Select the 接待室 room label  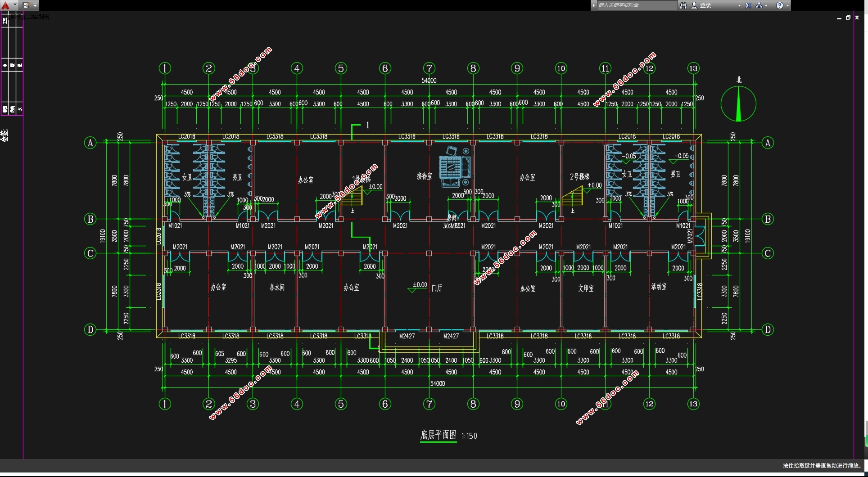[x=424, y=176]
